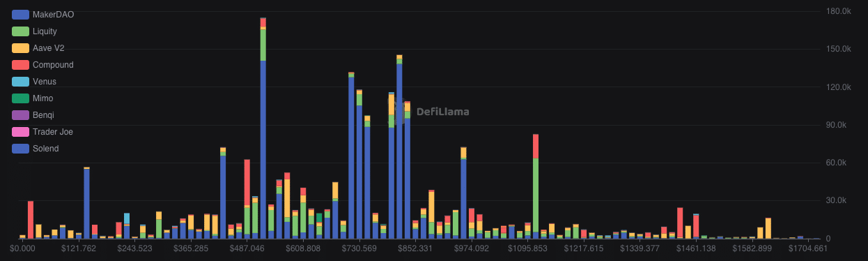Viewport: 868px width, 261px height.
Task: Toggle the Aave V2 series label
Action: coord(49,48)
